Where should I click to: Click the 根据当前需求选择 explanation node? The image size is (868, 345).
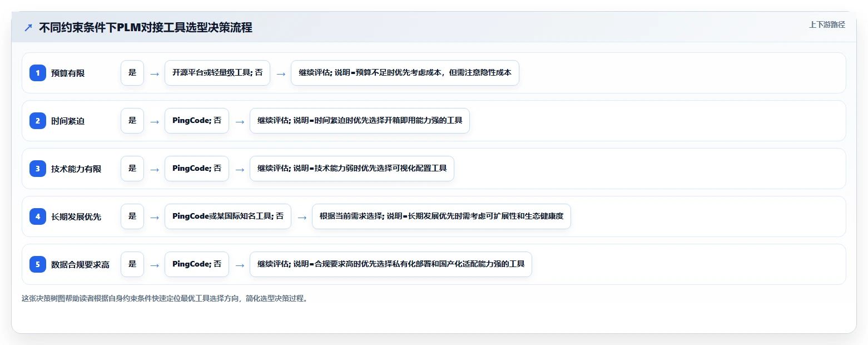coord(442,216)
